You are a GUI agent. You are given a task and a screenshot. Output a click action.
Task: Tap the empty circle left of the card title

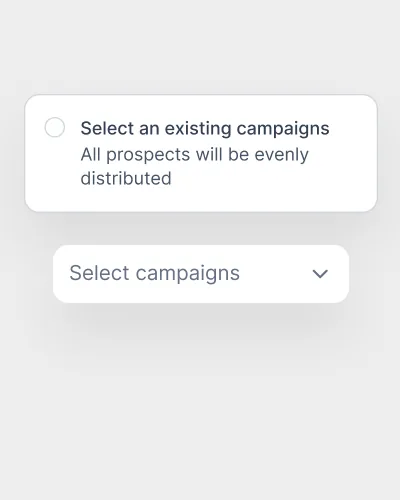pyautogui.click(x=55, y=127)
